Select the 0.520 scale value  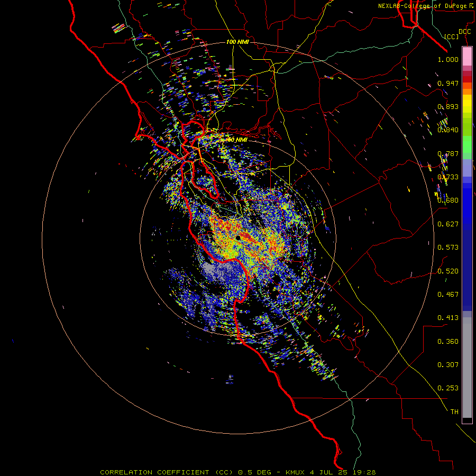click(448, 271)
